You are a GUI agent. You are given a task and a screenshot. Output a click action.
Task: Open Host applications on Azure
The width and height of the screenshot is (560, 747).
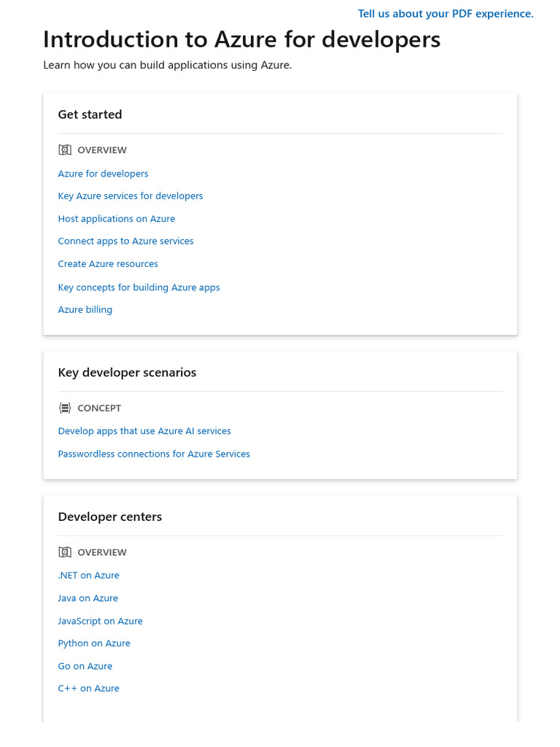point(117,219)
